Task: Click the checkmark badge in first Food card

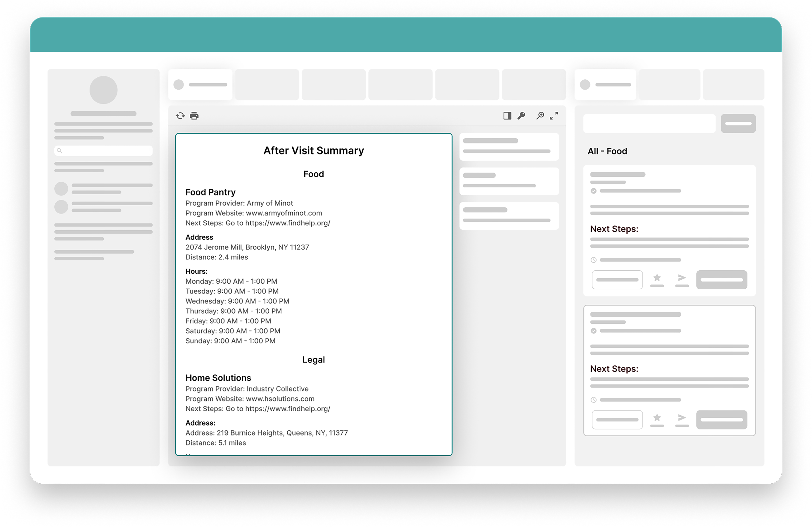Action: [x=594, y=191]
